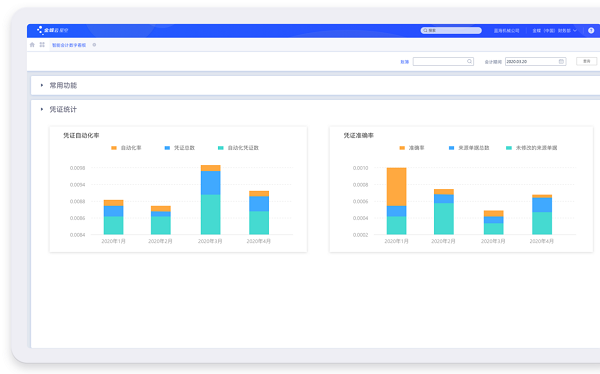Click the 自动化率 legend label

(131, 148)
